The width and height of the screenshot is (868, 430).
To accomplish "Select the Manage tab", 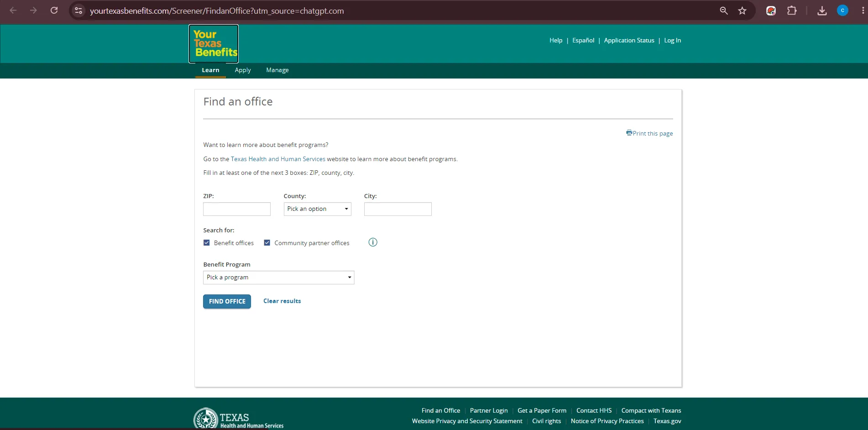I will point(277,70).
